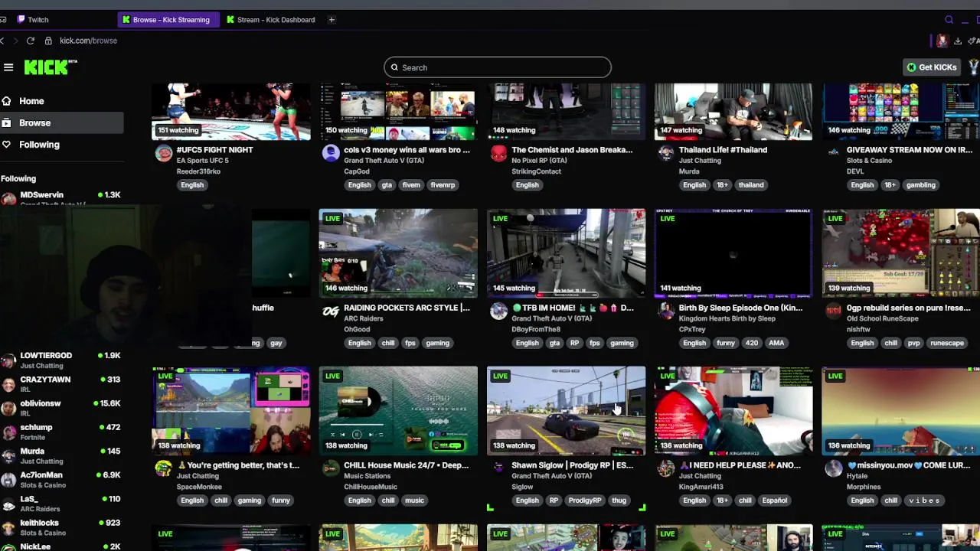The image size is (980, 551).
Task: Open MDSwervin followed channel
Action: pos(61,199)
